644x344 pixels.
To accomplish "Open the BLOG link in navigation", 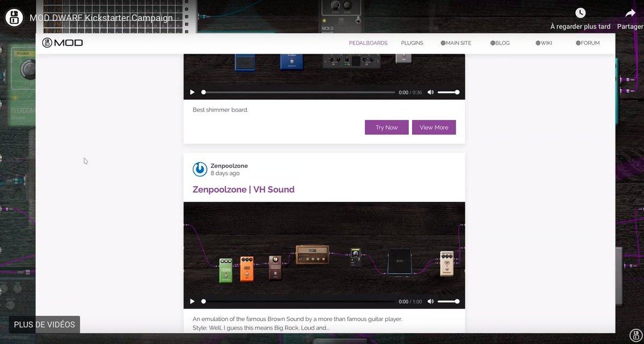I will click(500, 43).
